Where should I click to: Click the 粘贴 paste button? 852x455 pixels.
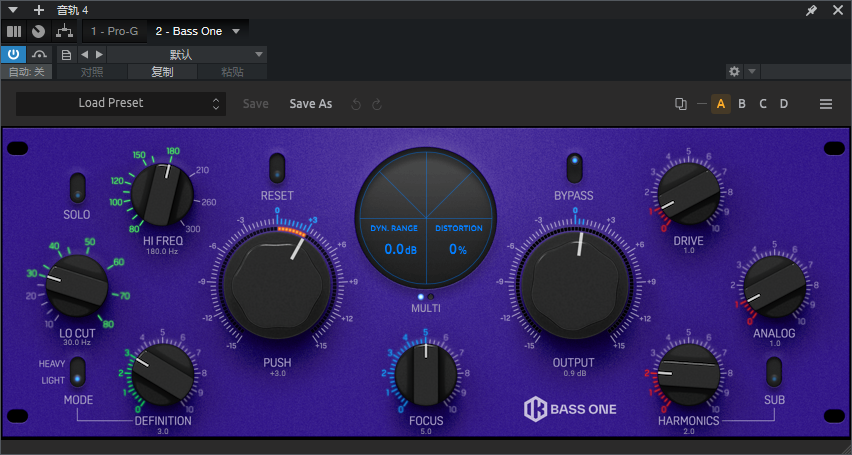(x=232, y=72)
